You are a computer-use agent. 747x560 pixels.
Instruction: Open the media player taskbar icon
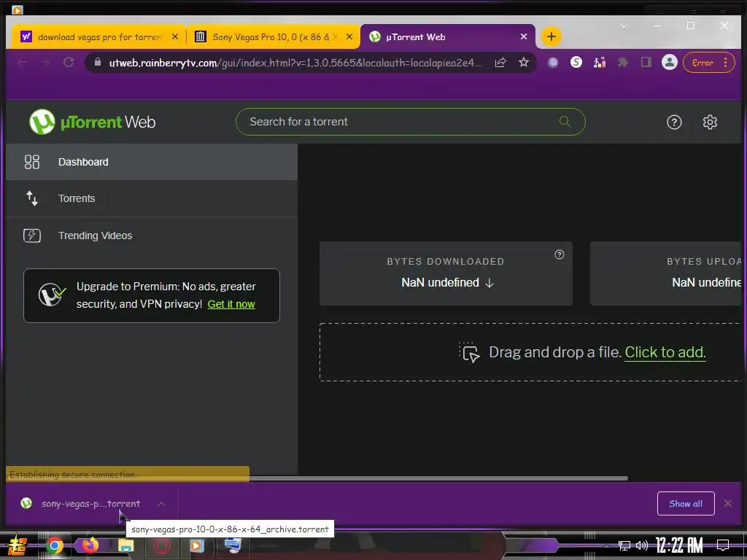[196, 545]
